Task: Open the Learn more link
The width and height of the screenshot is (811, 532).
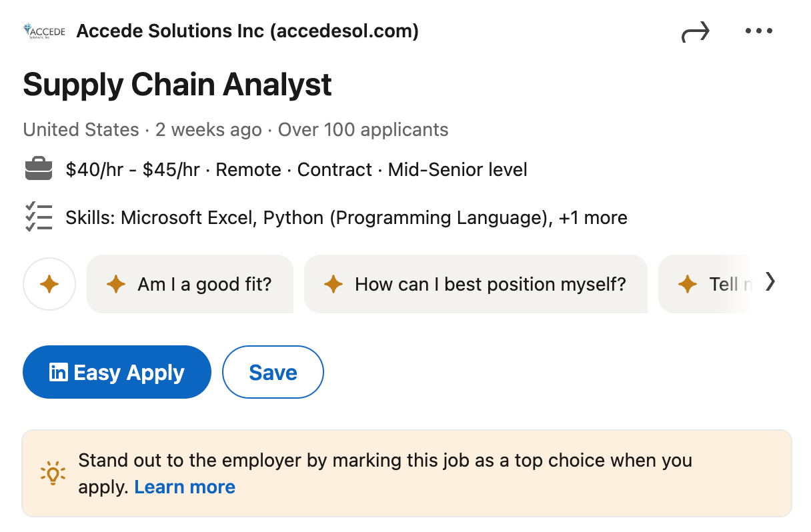Action: [x=185, y=487]
